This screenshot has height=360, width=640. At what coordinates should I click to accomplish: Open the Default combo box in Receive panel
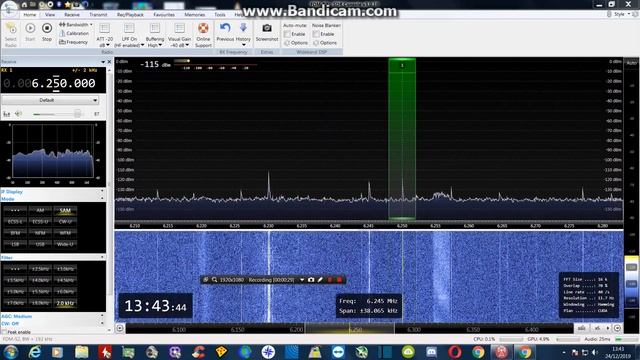tap(50, 100)
